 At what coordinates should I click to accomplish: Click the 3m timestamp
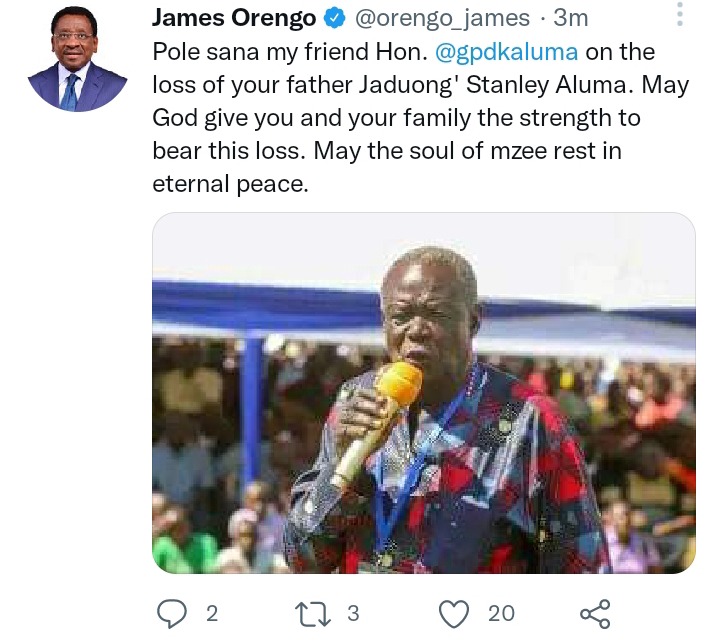tap(570, 18)
